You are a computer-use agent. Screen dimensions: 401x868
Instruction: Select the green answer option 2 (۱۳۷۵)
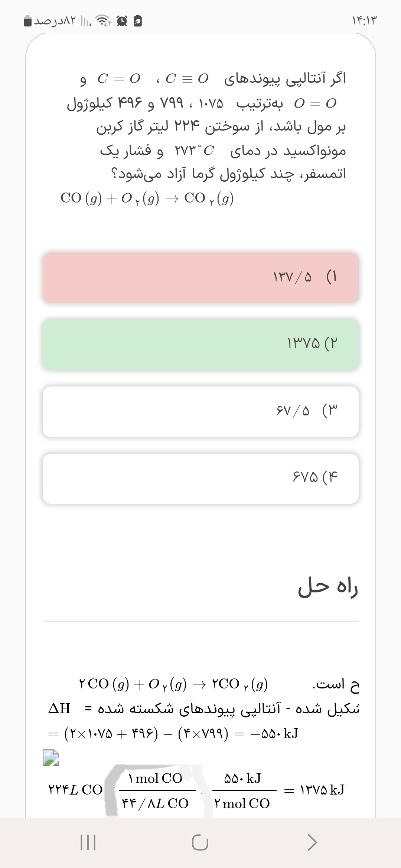point(200,344)
